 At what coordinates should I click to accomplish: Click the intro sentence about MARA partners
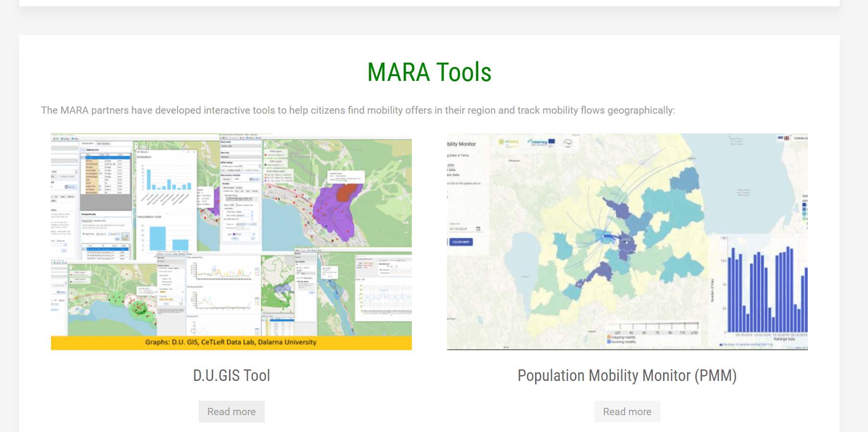358,110
